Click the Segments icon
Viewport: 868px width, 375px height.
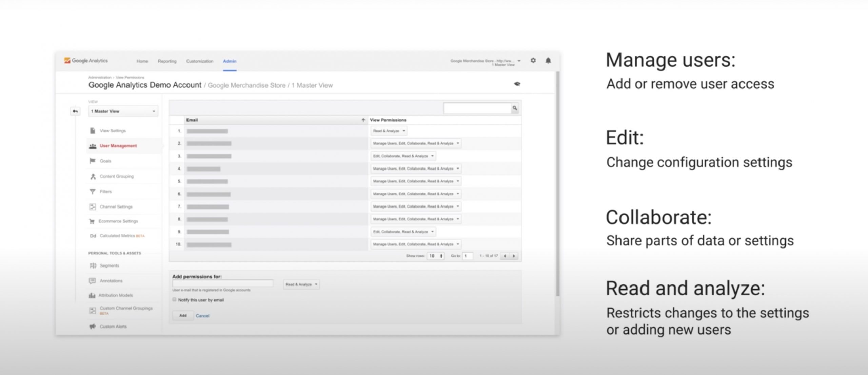(x=93, y=265)
